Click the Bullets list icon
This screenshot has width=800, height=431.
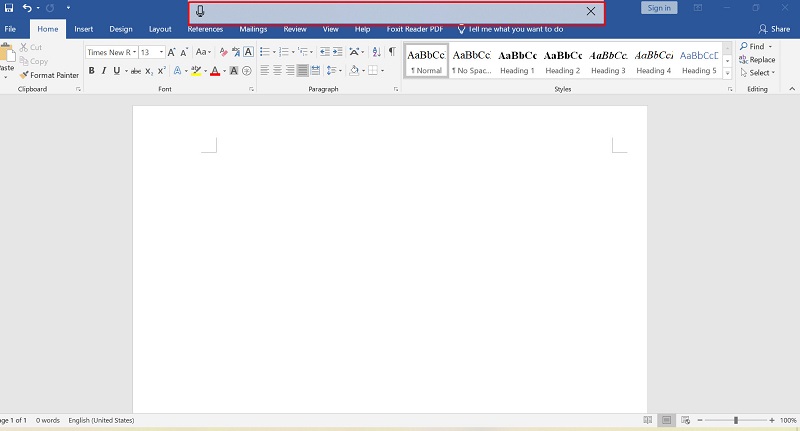point(265,52)
